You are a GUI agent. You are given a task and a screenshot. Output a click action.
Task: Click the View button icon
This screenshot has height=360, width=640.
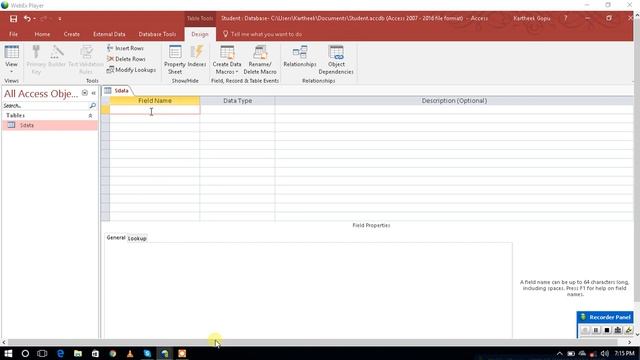11,52
